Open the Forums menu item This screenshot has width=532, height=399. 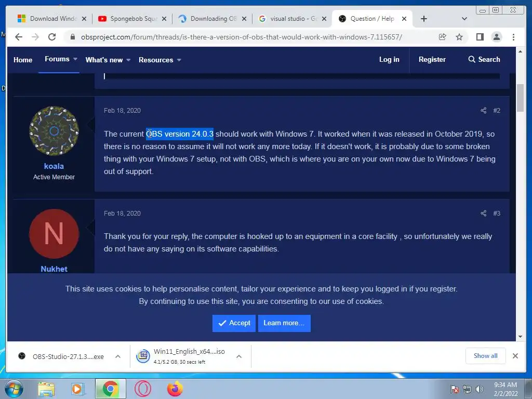point(57,59)
